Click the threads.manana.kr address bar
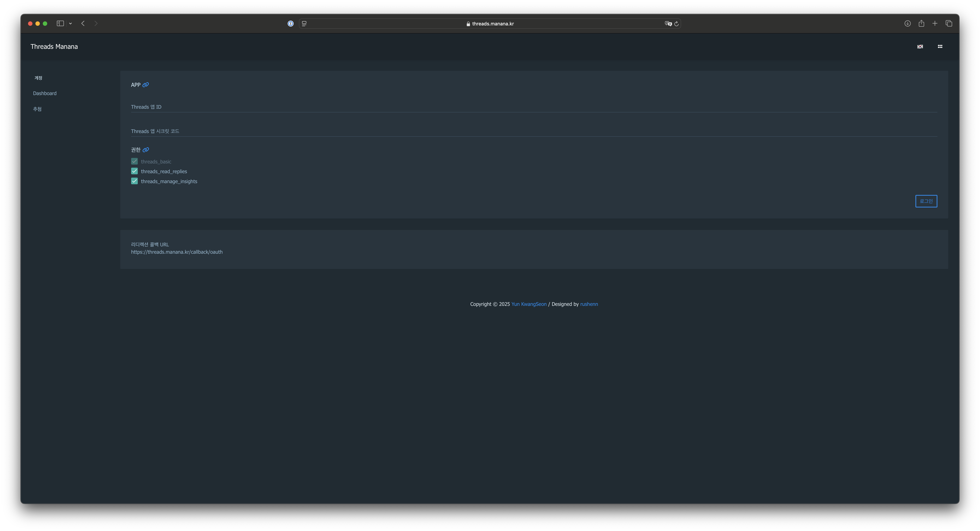Image resolution: width=980 pixels, height=531 pixels. [x=490, y=24]
